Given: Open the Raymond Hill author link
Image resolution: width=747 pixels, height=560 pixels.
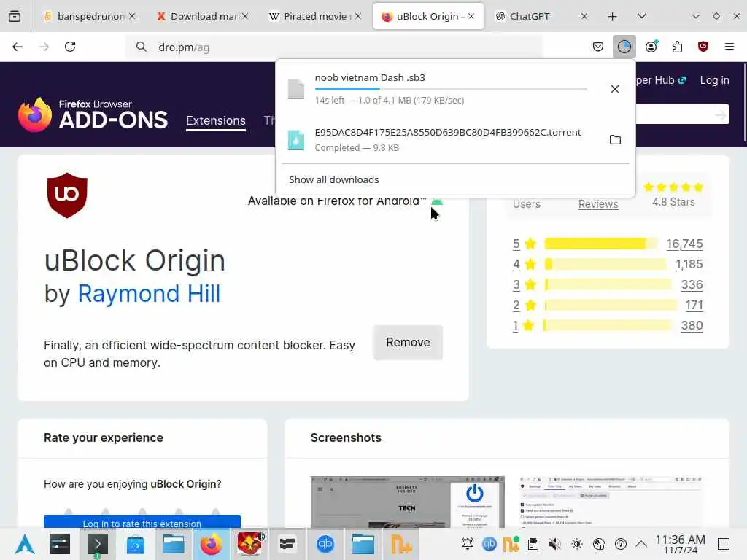Looking at the screenshot, I should click(x=149, y=293).
